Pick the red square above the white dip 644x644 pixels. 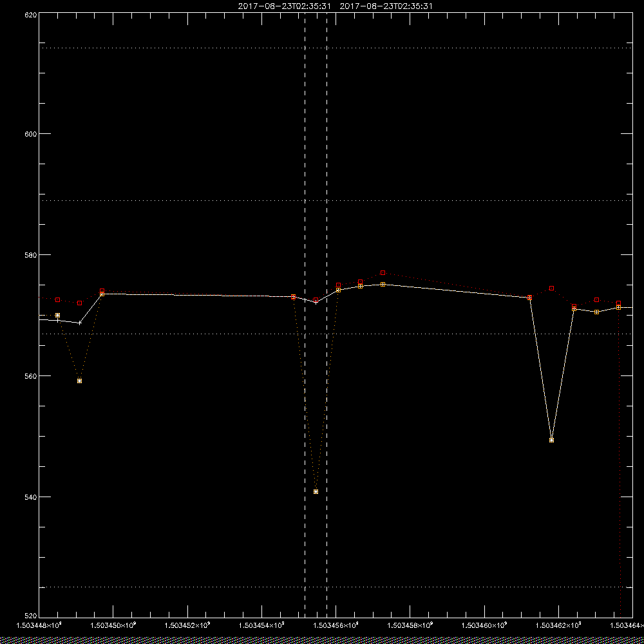point(552,289)
